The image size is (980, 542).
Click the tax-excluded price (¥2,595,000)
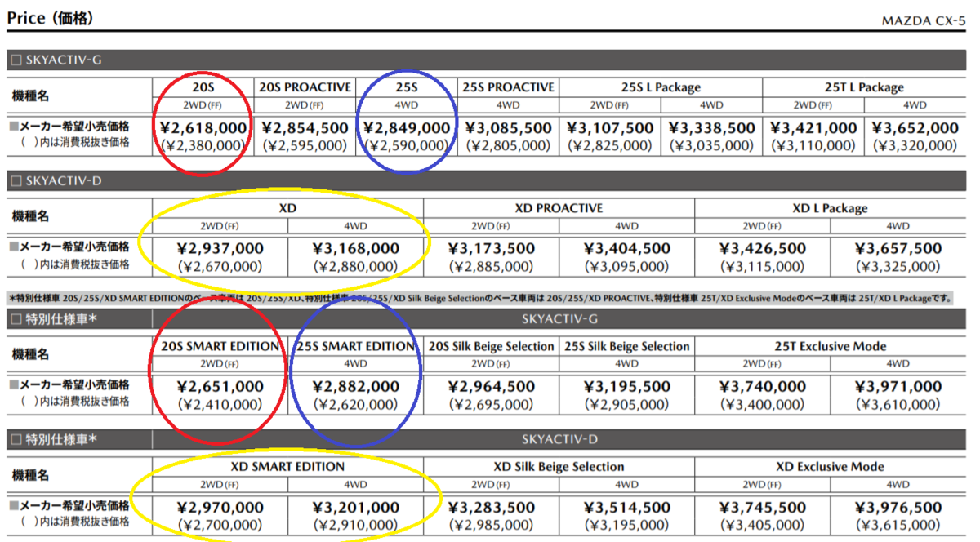click(305, 145)
